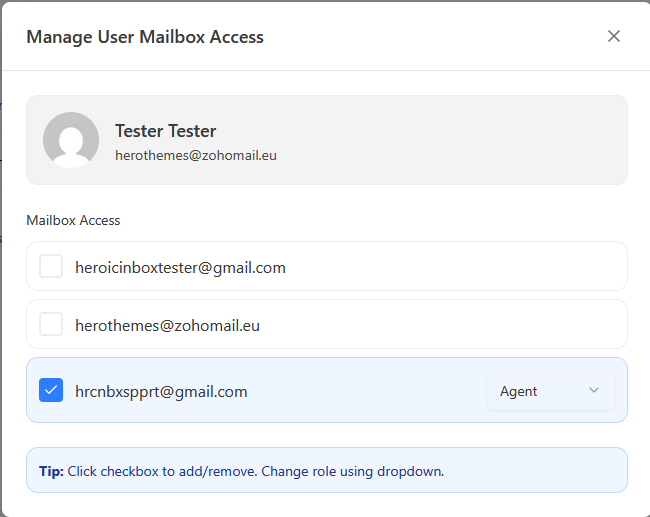Click the Tester Tester avatar icon
Viewport: 650px width, 517px height.
tap(71, 140)
